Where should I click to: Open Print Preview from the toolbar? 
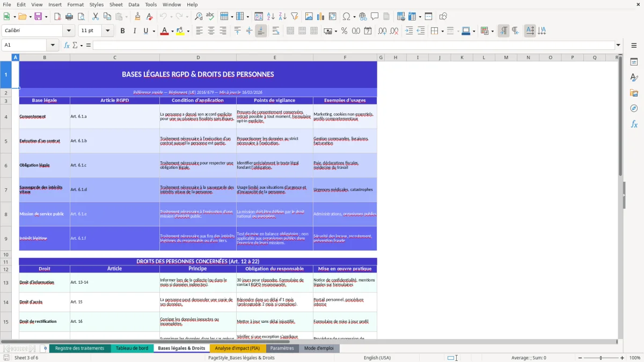80,17
